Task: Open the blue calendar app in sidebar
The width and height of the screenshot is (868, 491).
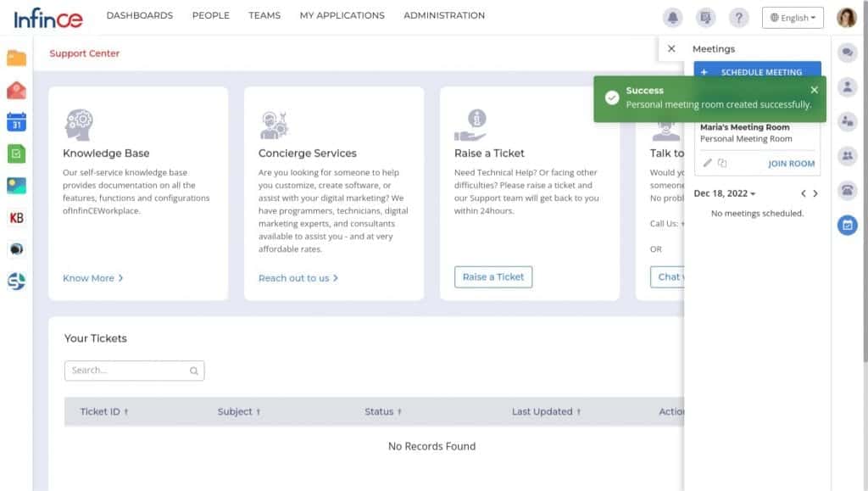Action: point(17,122)
